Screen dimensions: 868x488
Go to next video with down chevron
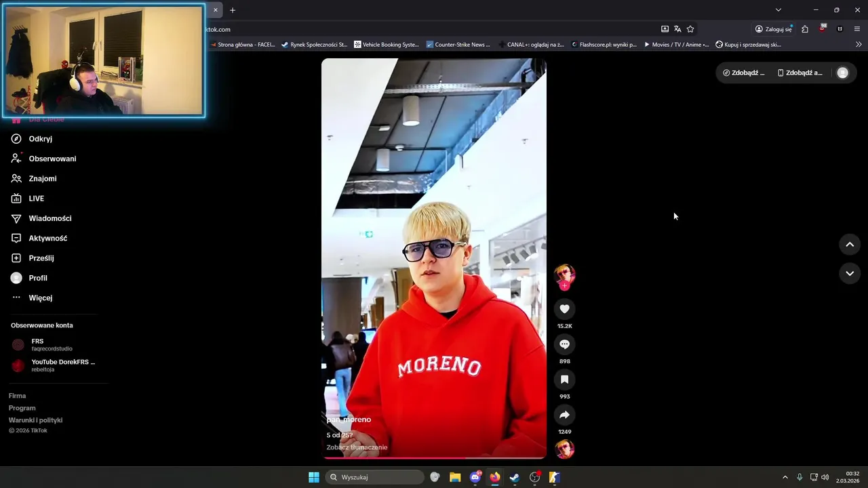pyautogui.click(x=850, y=273)
